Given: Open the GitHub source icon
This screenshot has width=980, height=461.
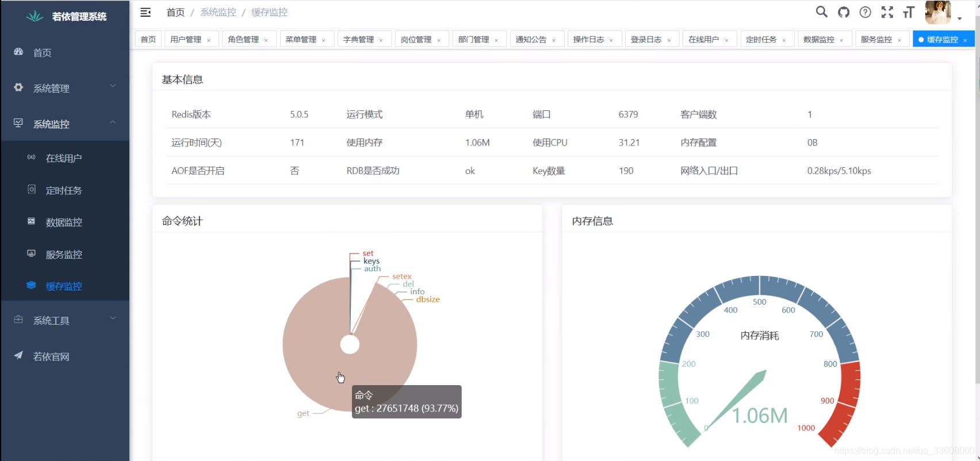Looking at the screenshot, I should [x=844, y=12].
